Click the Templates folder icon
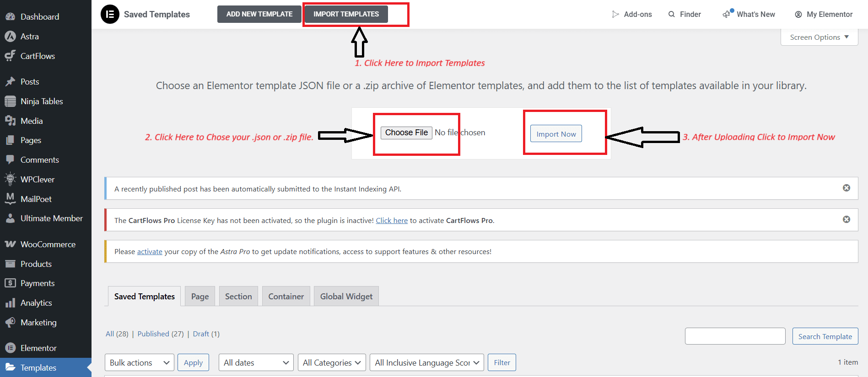Viewport: 868px width, 377px height. 10,367
